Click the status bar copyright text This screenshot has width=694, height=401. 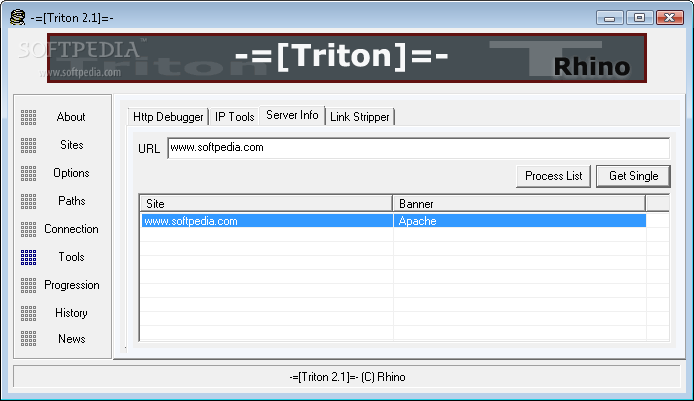click(x=347, y=377)
